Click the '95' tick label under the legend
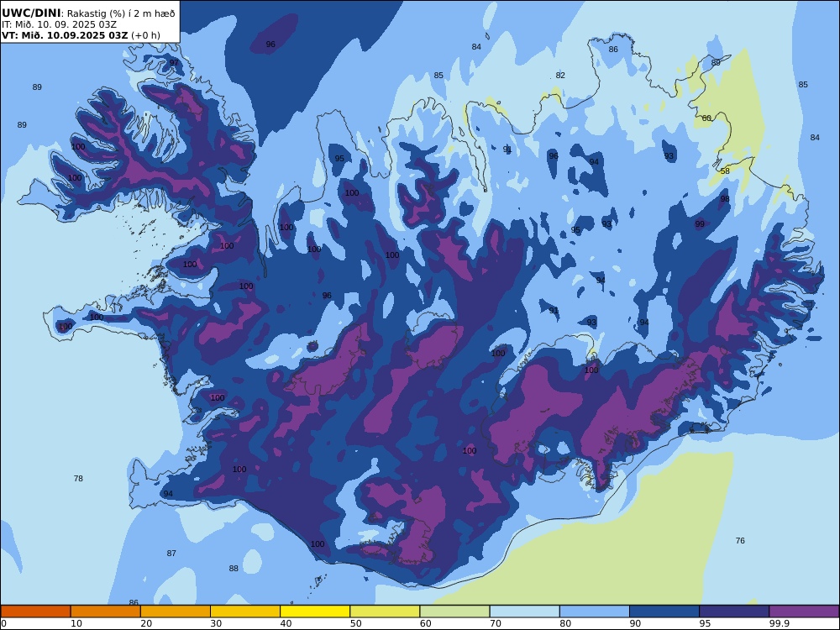The width and height of the screenshot is (840, 630). 705,623
